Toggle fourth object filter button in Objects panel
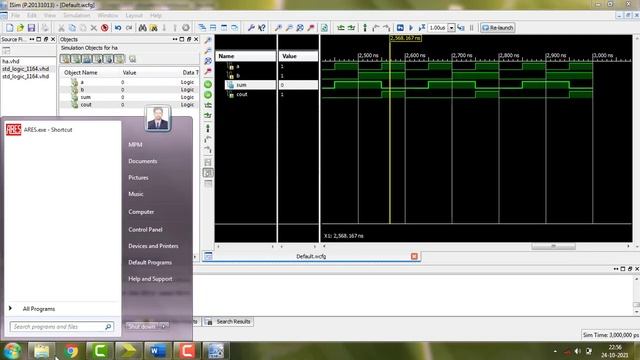The height and width of the screenshot is (360, 640). pyautogui.click(x=98, y=59)
